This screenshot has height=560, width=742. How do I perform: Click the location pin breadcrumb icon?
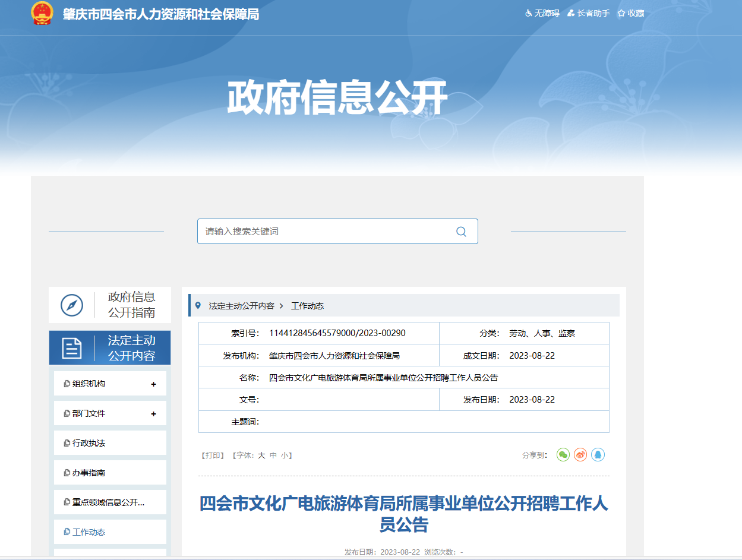pyautogui.click(x=198, y=305)
